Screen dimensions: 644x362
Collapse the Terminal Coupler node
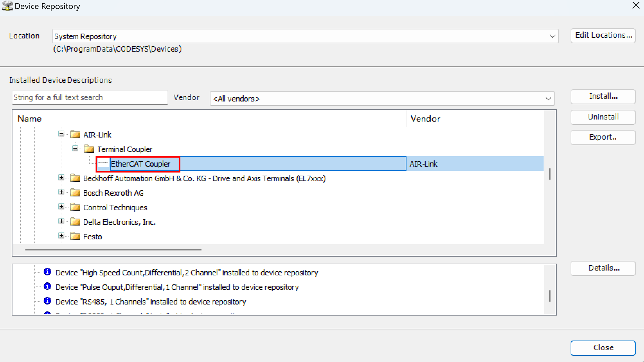75,149
